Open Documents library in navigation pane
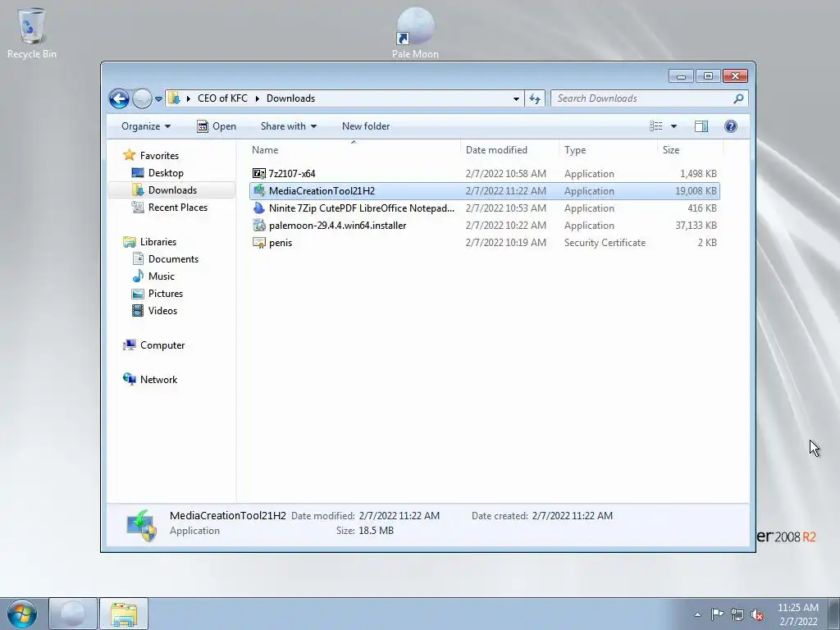840x630 pixels. point(173,259)
